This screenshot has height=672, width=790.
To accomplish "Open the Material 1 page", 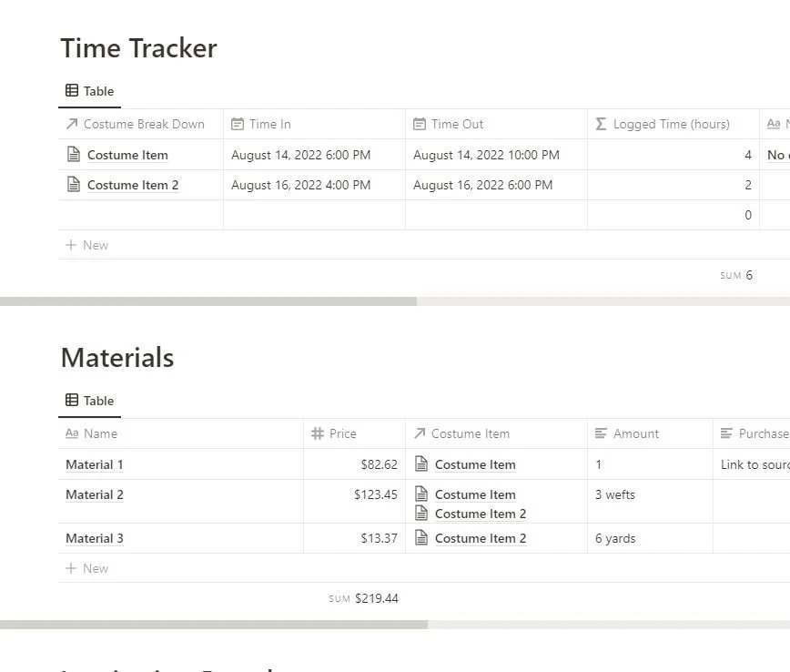I will click(x=95, y=464).
